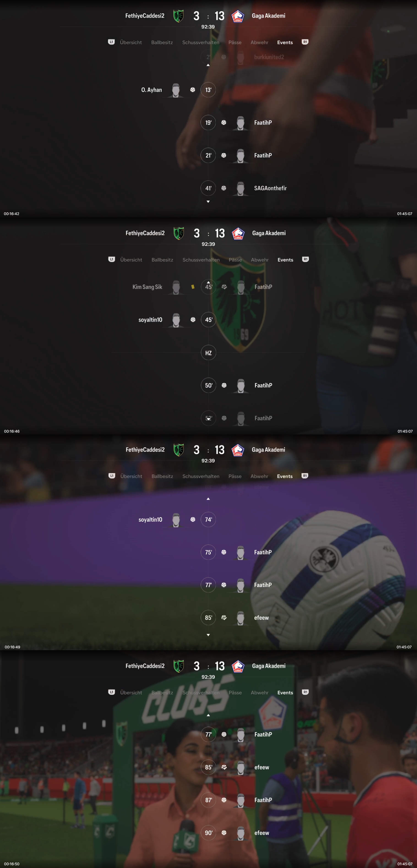Click the goal ball icon beside O. Ayhan
This screenshot has height=868, width=417.
pyautogui.click(x=192, y=90)
